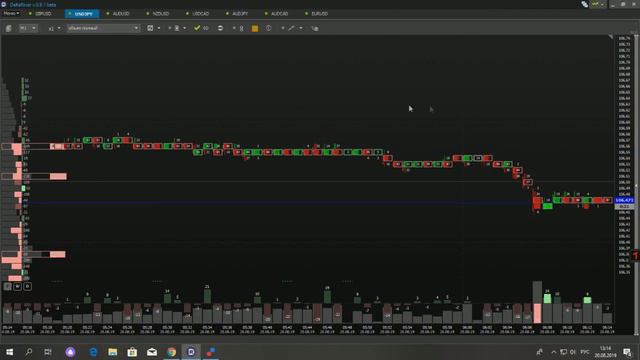This screenshot has height=360, width=640.
Task: Click the last icon in the chart toolbar
Action: (315, 28)
